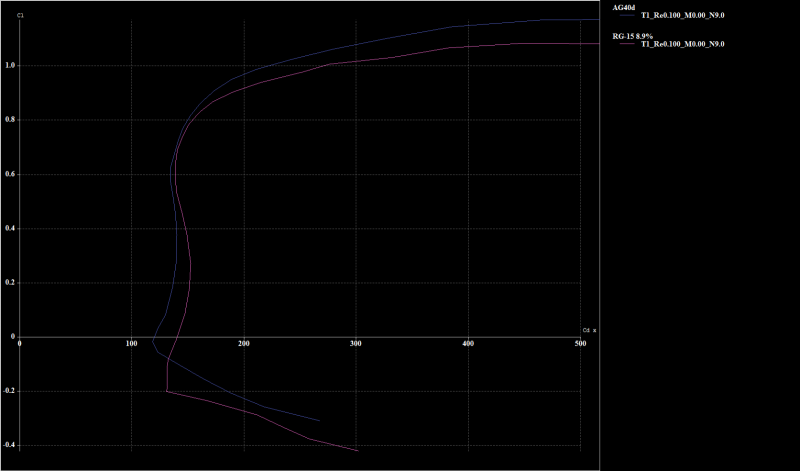Select the RG-15 8.9% legend title
Image resolution: width=800 pixels, height=471 pixels.
(x=636, y=36)
